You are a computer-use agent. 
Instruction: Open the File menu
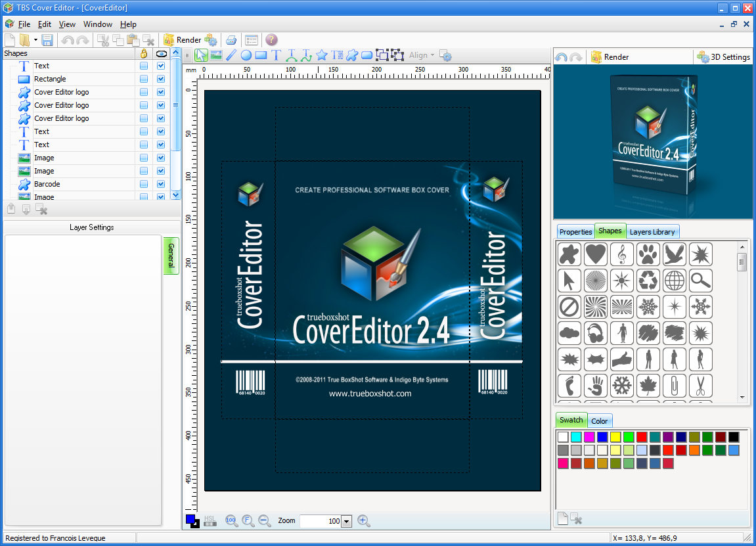24,24
